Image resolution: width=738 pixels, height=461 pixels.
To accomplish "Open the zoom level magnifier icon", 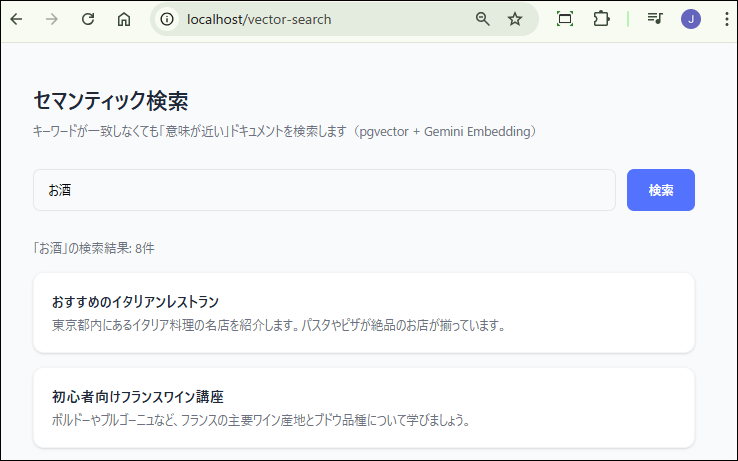I will (x=483, y=19).
